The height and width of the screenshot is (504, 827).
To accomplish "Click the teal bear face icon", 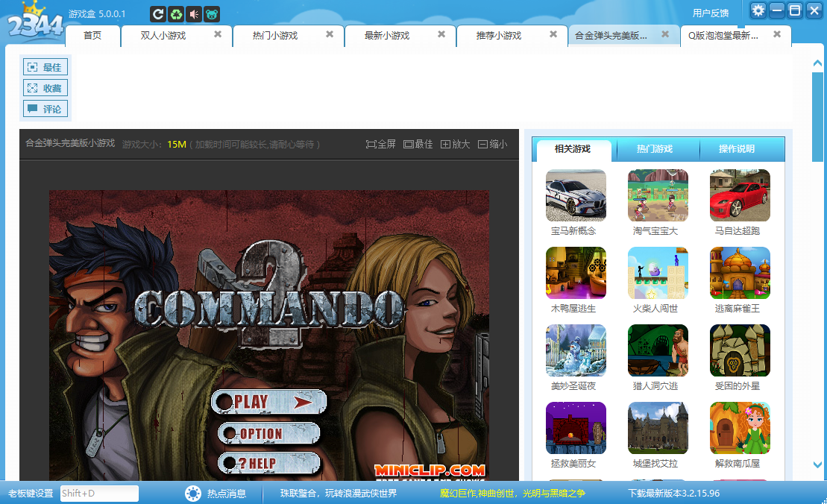I will [212, 14].
